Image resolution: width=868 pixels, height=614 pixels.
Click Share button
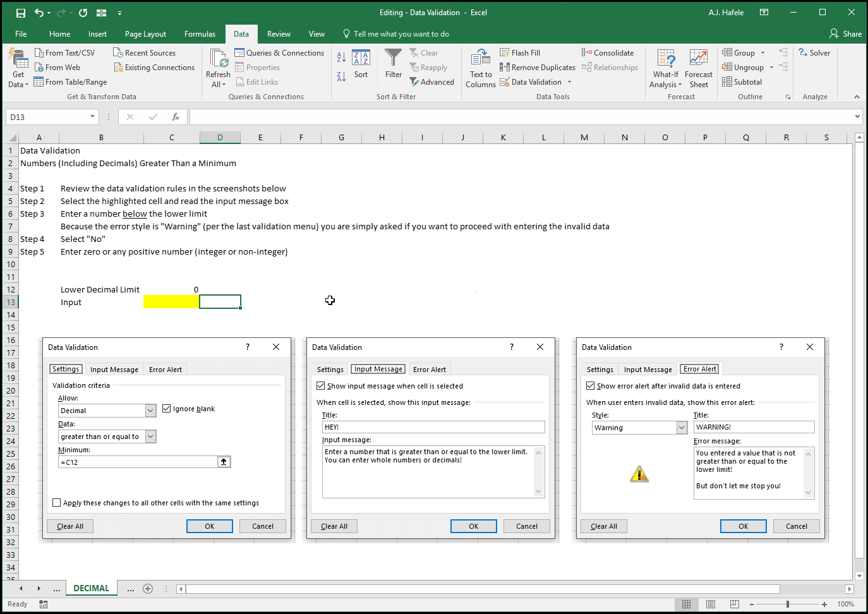[846, 34]
